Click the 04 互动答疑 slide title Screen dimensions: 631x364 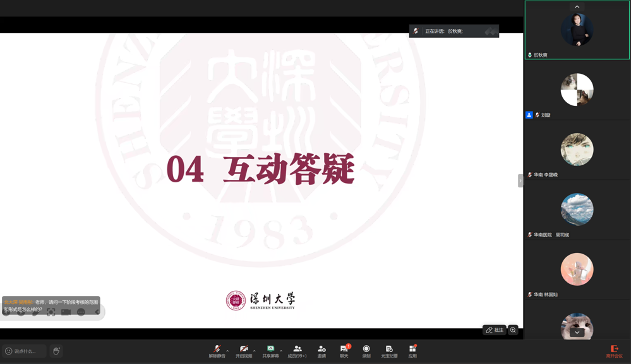tap(260, 168)
